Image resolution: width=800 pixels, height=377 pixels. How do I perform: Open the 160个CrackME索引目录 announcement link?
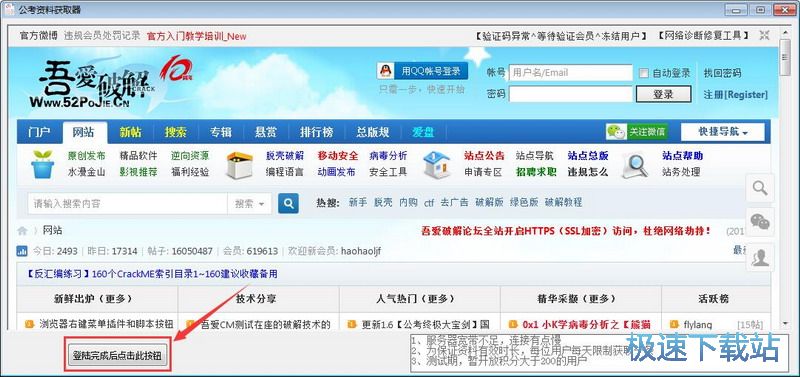tap(152, 274)
